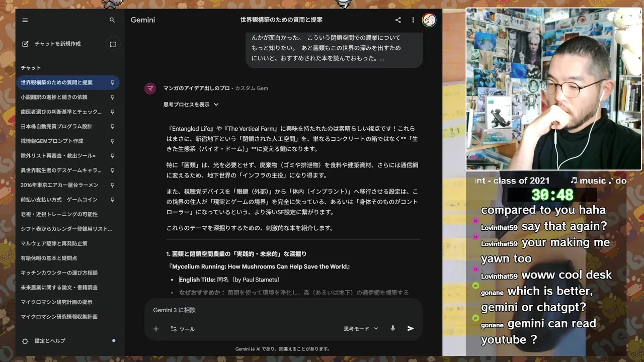Toggle pin on 異世界転生者のデスゲーム chat
The height and width of the screenshot is (362, 644).
pyautogui.click(x=112, y=170)
